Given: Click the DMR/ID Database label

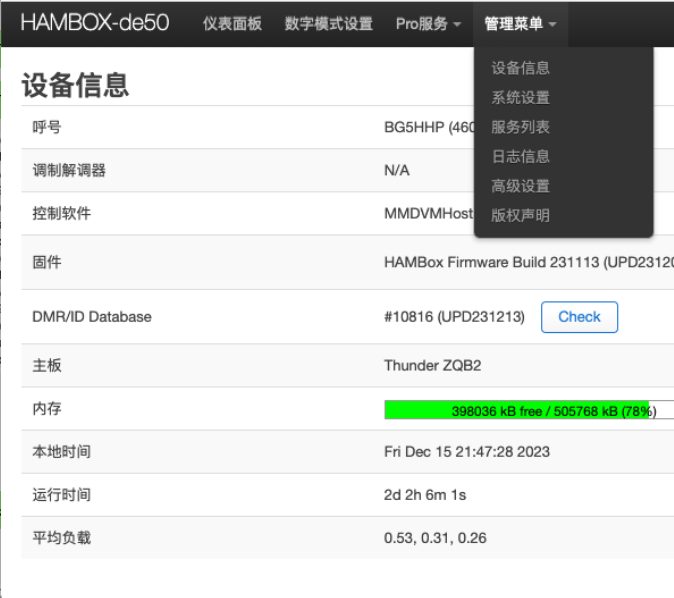Looking at the screenshot, I should pyautogui.click(x=92, y=317).
